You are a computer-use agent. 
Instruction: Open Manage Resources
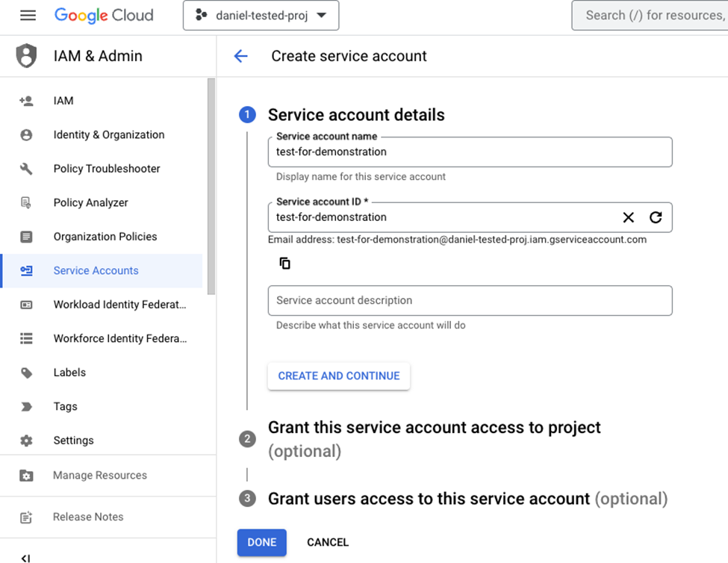pyautogui.click(x=100, y=476)
